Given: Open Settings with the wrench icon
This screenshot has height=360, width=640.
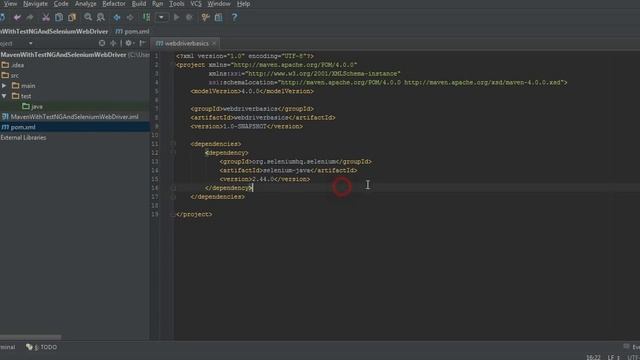Looking at the screenshot, I should coord(205,18).
